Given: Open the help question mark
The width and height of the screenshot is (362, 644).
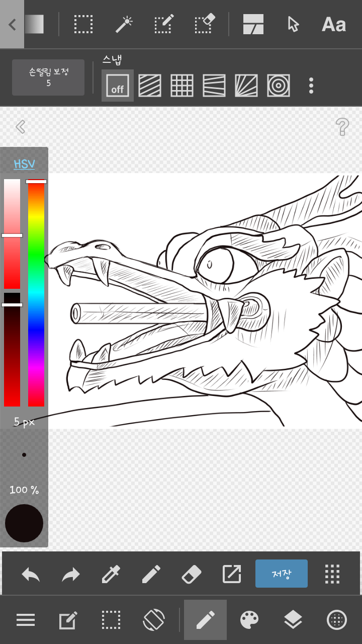Looking at the screenshot, I should (342, 127).
